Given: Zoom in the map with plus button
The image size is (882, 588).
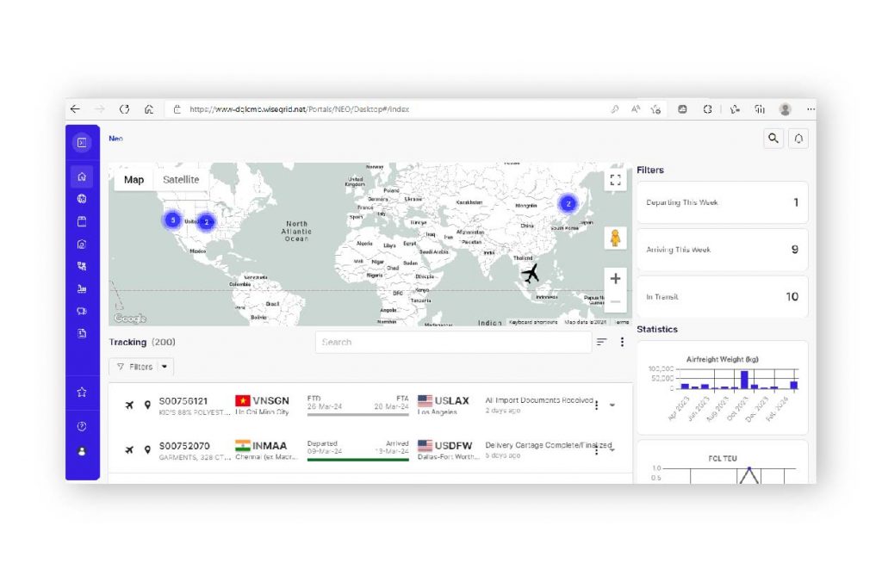Looking at the screenshot, I should pos(615,279).
